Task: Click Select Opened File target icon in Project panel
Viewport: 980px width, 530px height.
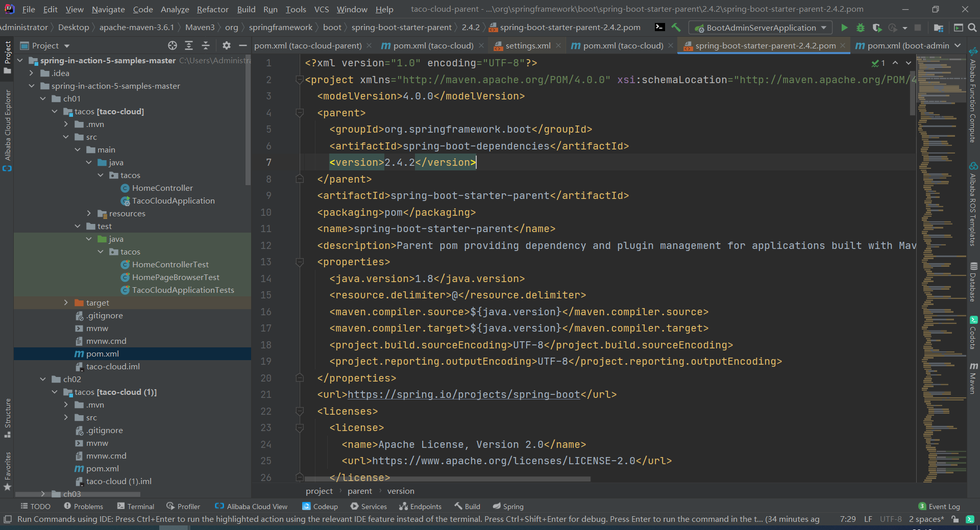Action: 173,45
